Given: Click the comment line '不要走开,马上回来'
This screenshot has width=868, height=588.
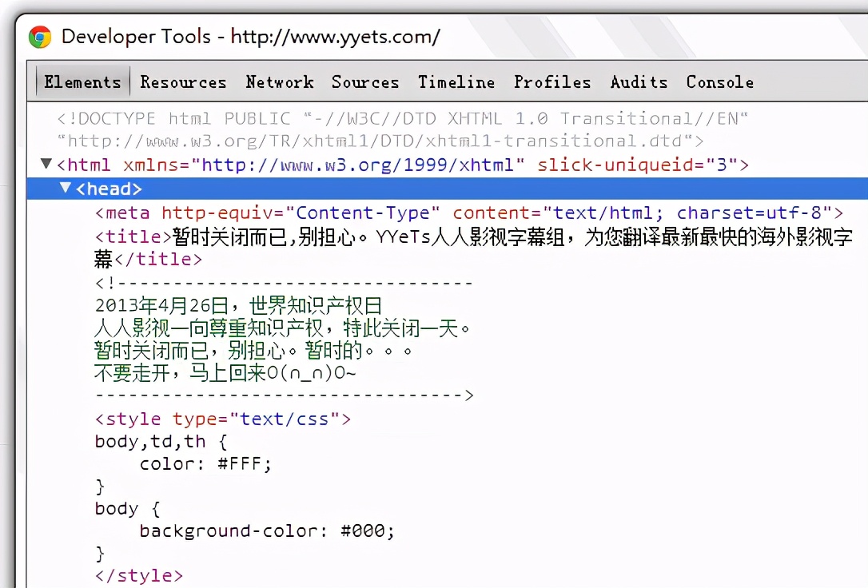Looking at the screenshot, I should 225,373.
